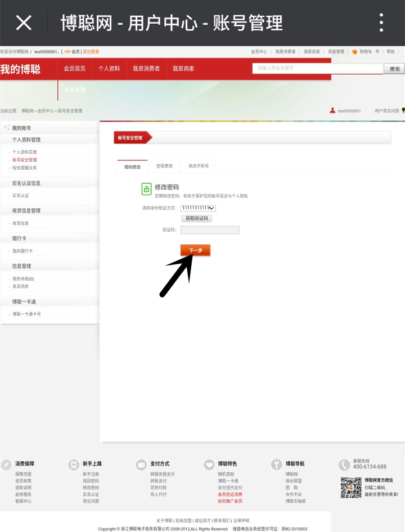Click the red user avatar icon beside test0000001
Screen dimensions: 405x532
click(x=332, y=111)
